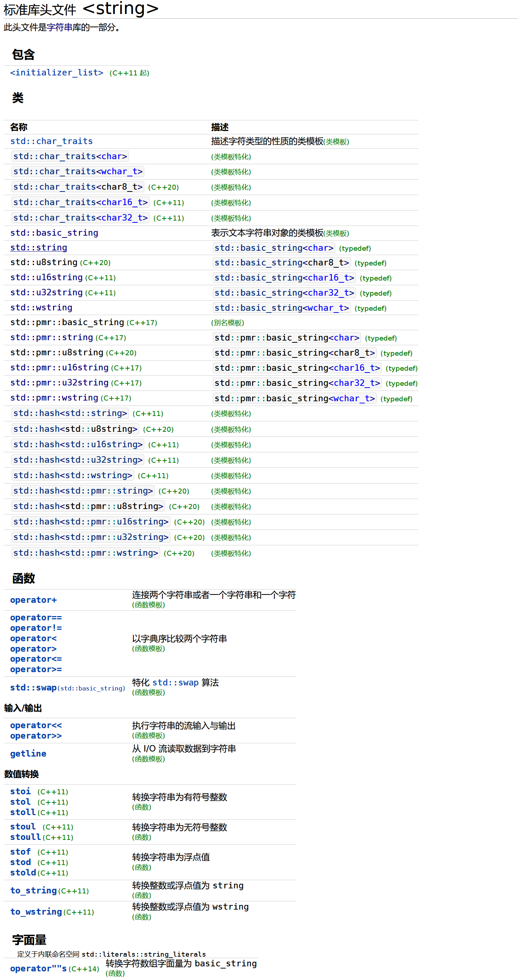
Task: Open std::hash<std::pmr::string> specialization link
Action: coord(83,491)
